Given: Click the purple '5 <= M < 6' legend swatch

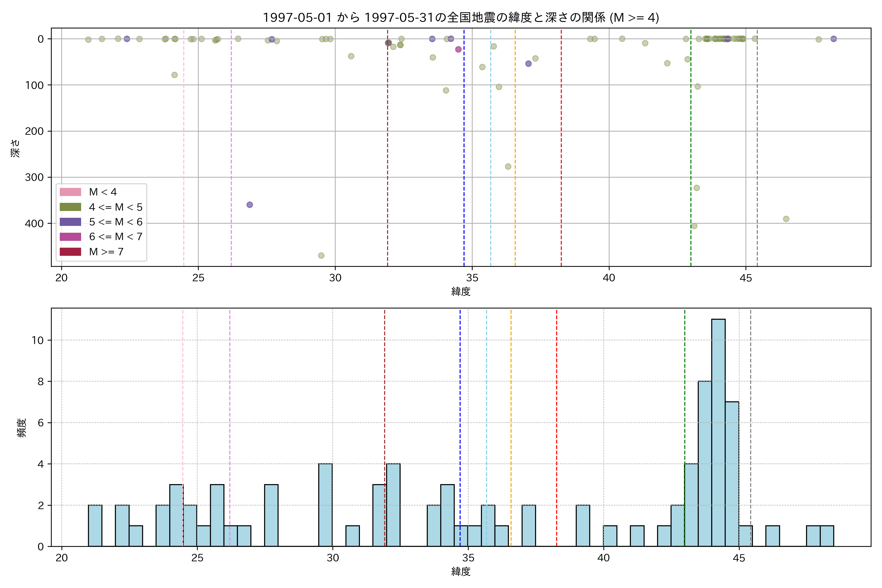Looking at the screenshot, I should tap(70, 222).
